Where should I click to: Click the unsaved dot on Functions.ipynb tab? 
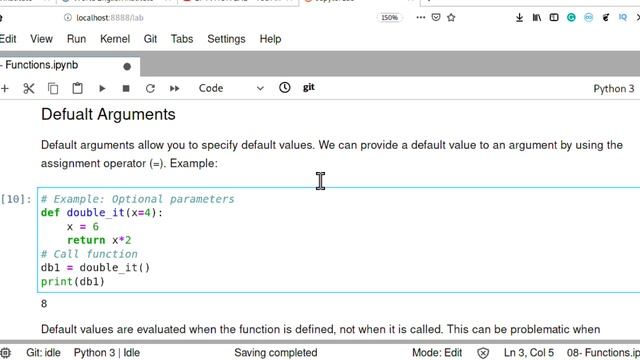tap(127, 67)
